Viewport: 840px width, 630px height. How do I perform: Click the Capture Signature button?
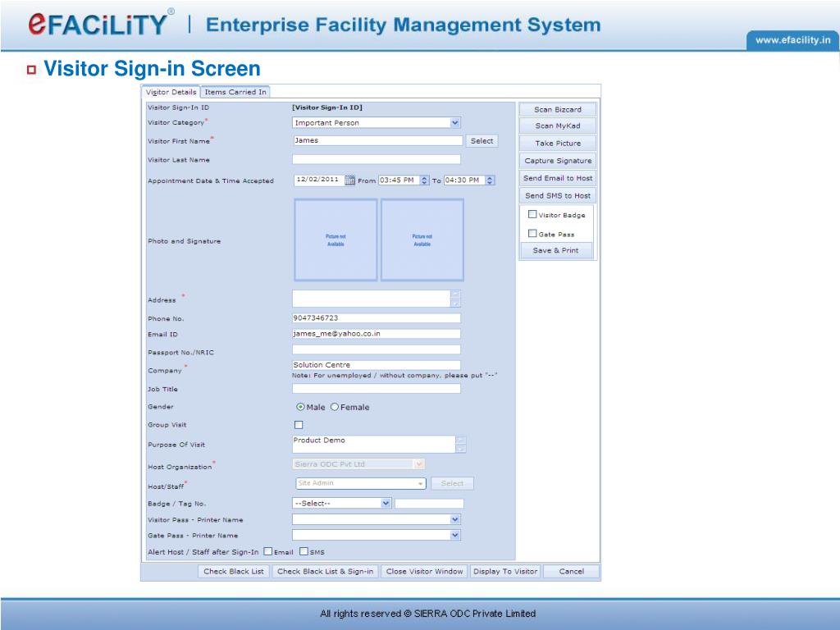(x=558, y=161)
